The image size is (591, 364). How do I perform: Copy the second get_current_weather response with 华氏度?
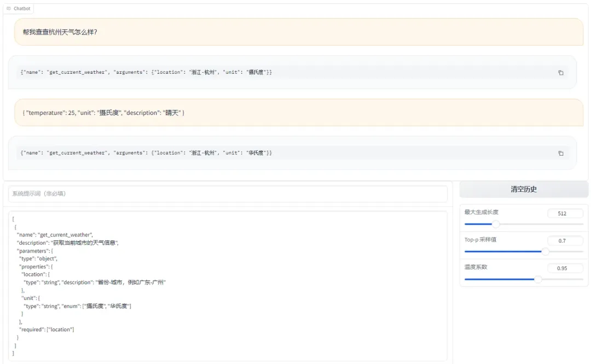(560, 153)
